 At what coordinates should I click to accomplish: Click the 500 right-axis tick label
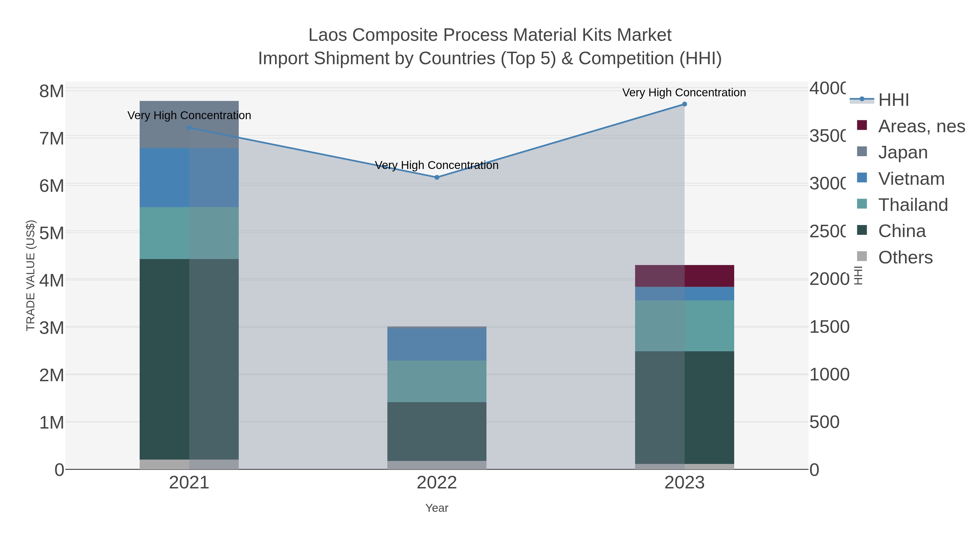tap(824, 422)
